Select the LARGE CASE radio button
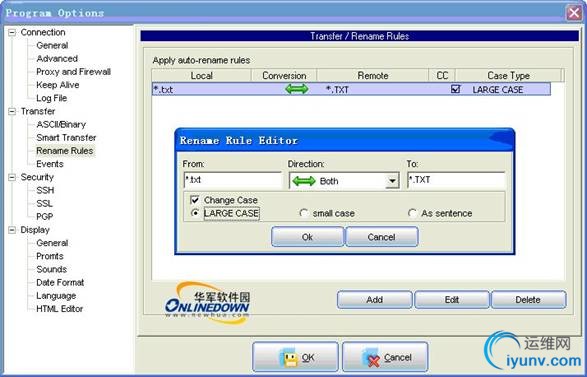587x377 pixels. click(x=195, y=213)
